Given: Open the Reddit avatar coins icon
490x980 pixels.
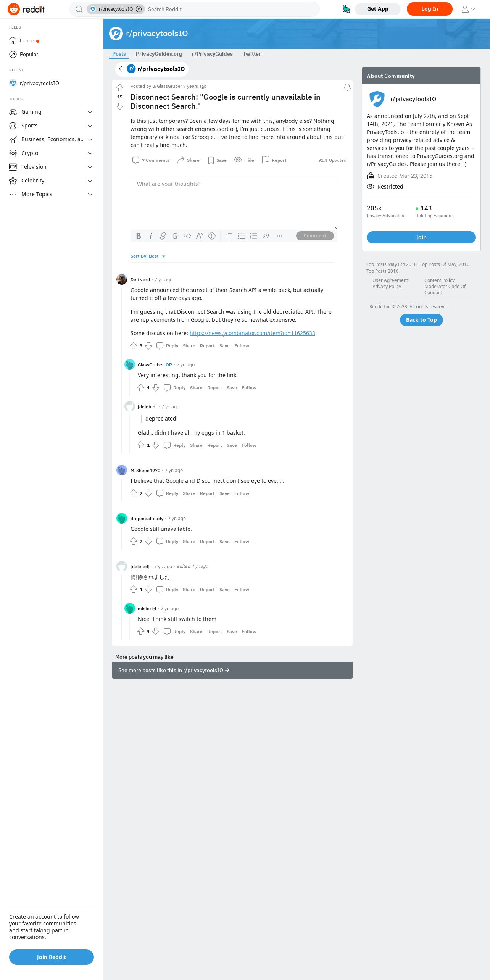Looking at the screenshot, I should [347, 9].
